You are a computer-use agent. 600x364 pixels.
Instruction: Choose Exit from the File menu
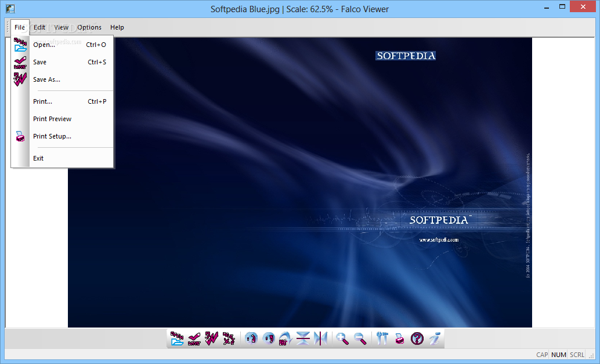(62, 158)
